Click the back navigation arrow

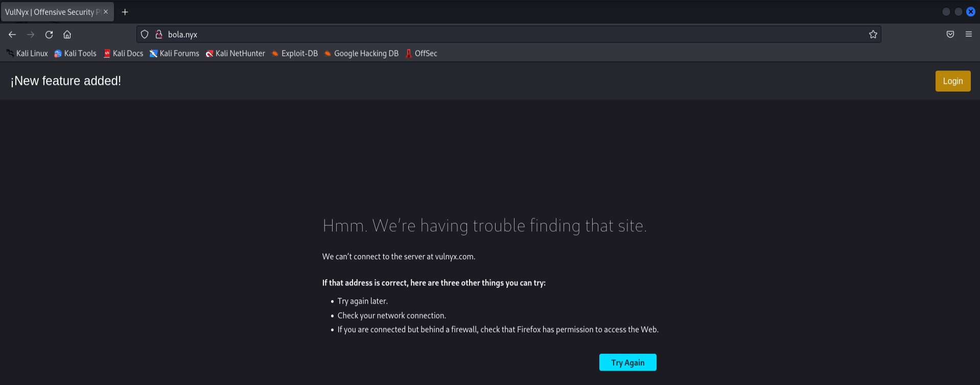click(12, 34)
